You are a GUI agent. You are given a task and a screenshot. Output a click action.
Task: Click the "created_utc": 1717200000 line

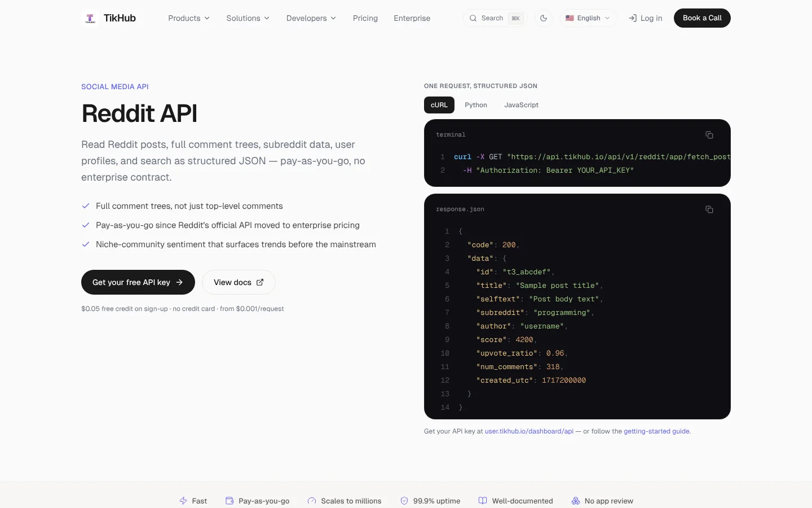[531, 380]
